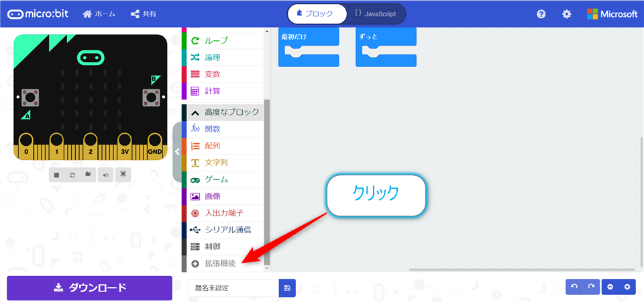Click simulator pin 2
This screenshot has width=644, height=303.
(91, 146)
